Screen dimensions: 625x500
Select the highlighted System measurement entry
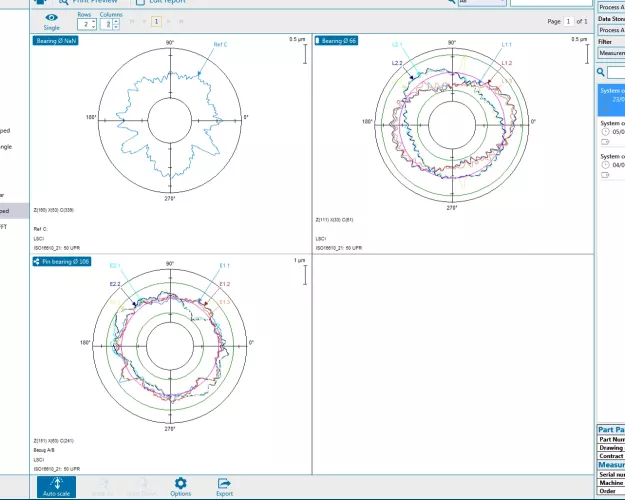(x=611, y=95)
